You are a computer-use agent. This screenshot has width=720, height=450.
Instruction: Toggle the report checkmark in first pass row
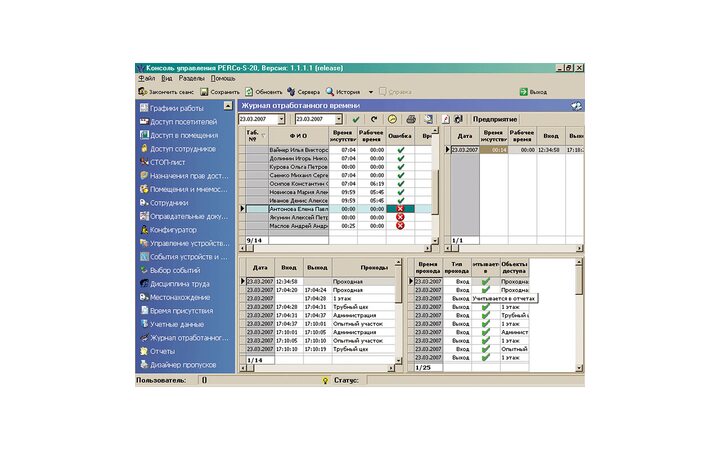pyautogui.click(x=485, y=282)
